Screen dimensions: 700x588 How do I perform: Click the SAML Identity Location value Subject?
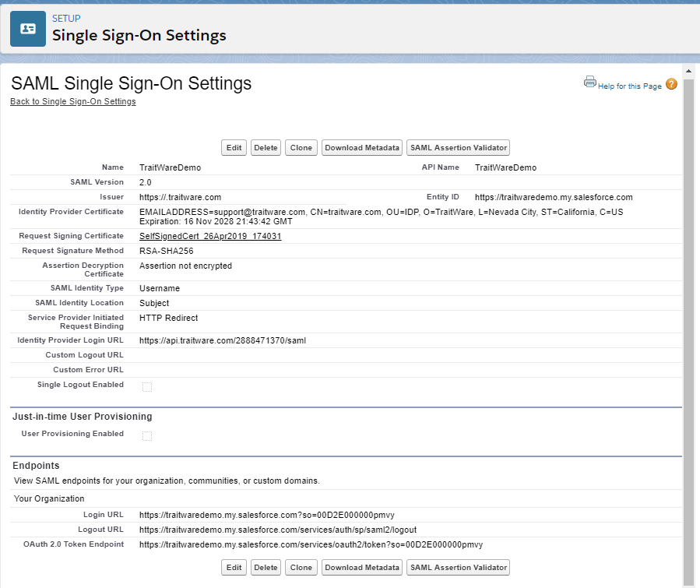[154, 303]
